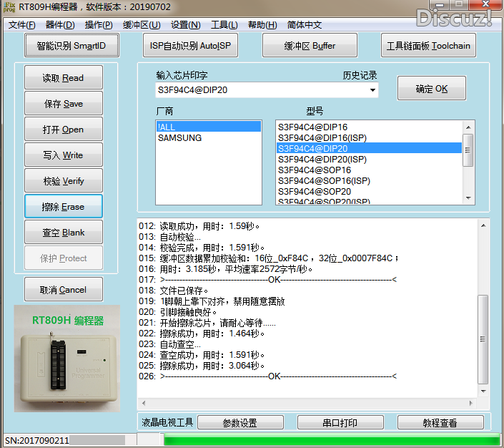The image size is (504, 448).
Task: Select model S3F94C4@SOP20
Action: click(369, 192)
